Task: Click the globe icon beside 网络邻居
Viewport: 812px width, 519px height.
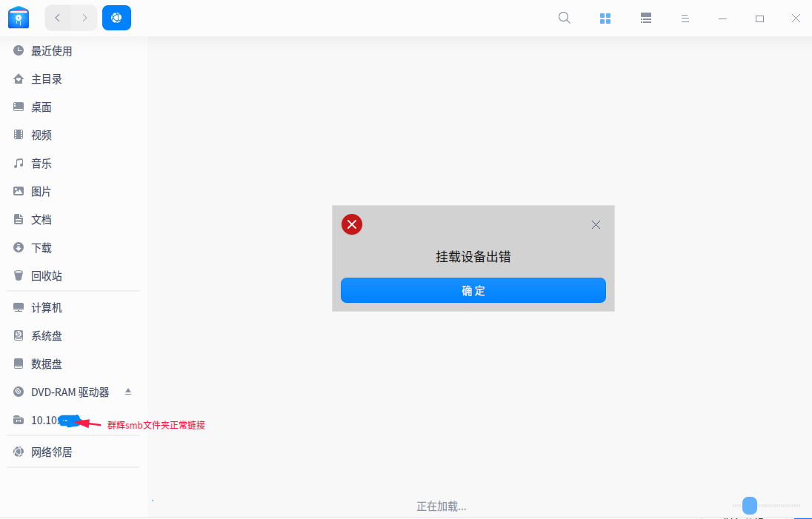Action: tap(19, 452)
